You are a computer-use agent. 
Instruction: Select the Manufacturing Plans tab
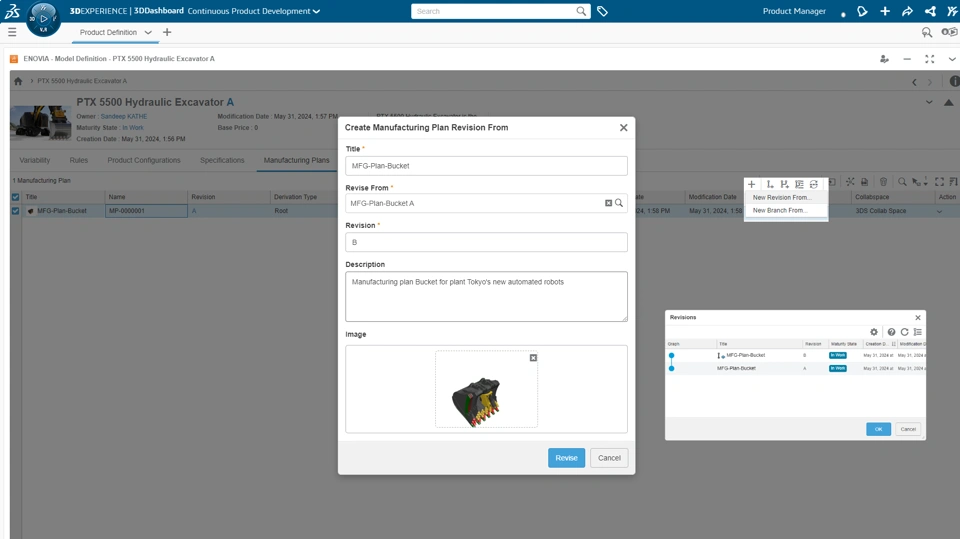point(296,160)
